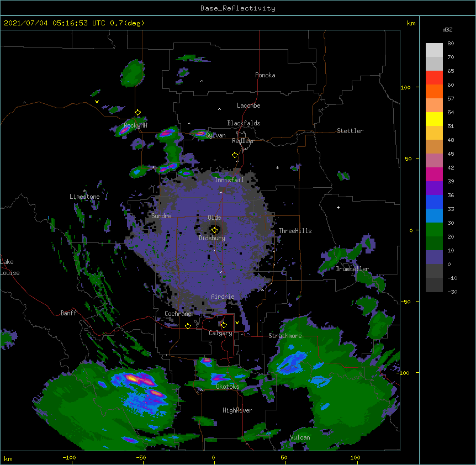Select the Calgary city label

[x=220, y=333]
